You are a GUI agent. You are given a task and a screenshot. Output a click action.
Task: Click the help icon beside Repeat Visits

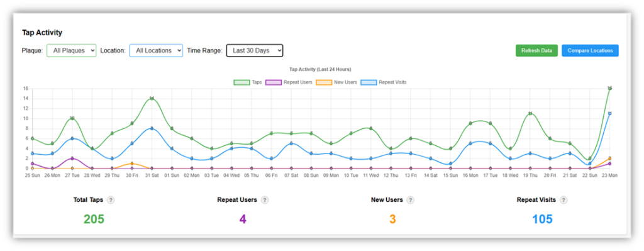click(x=563, y=200)
